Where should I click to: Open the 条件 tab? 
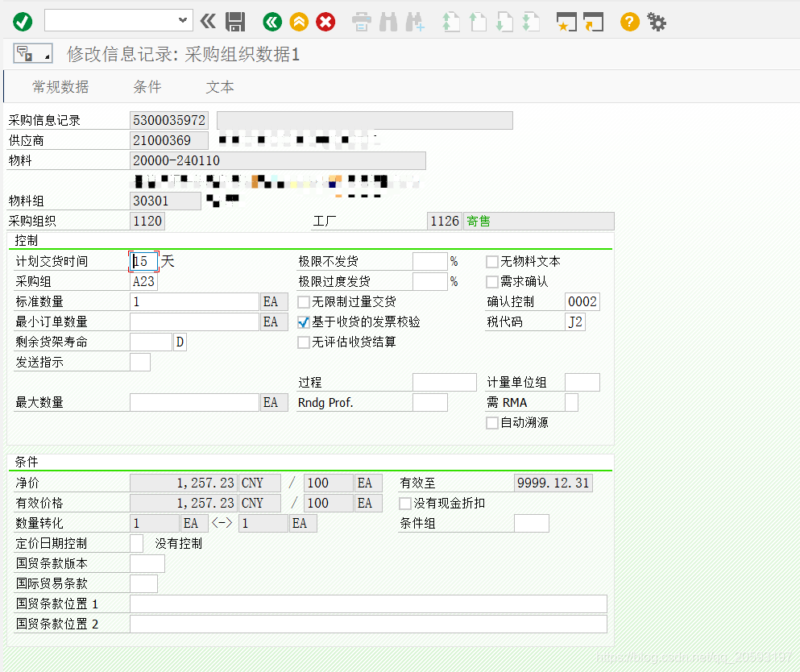[147, 87]
